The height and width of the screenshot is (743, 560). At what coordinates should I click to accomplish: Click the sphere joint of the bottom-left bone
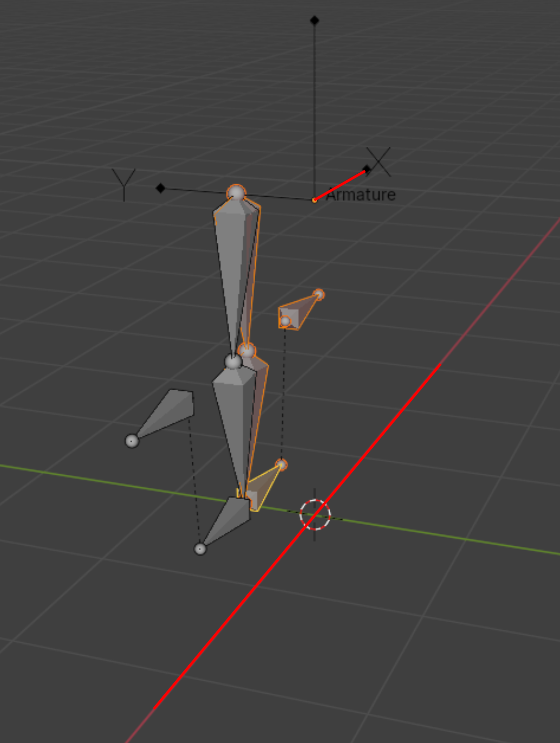coord(200,548)
